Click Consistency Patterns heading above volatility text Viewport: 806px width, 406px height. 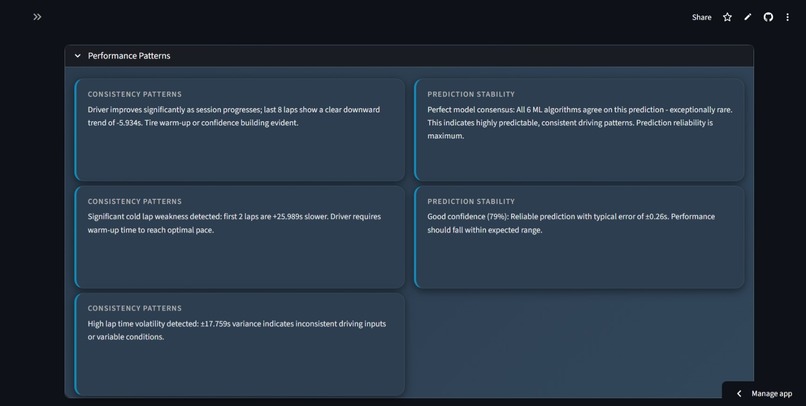click(x=135, y=308)
